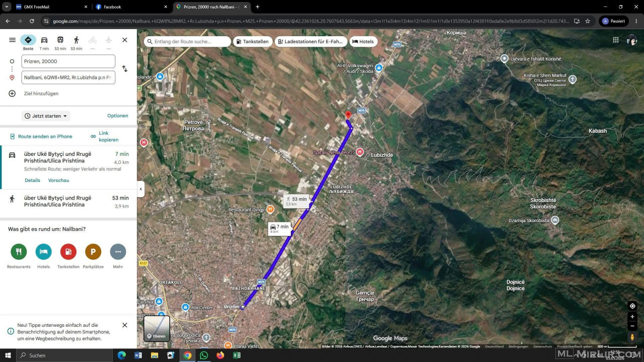Click the Spitali Nena Tereze hospital marker
The width and height of the screenshot is (644, 362).
point(360,152)
